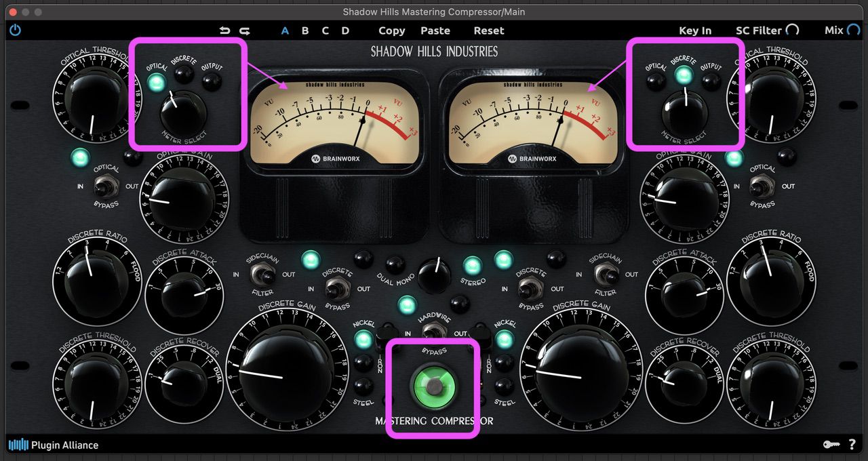The height and width of the screenshot is (461, 868).
Task: Select preset slot A
Action: [x=285, y=31]
